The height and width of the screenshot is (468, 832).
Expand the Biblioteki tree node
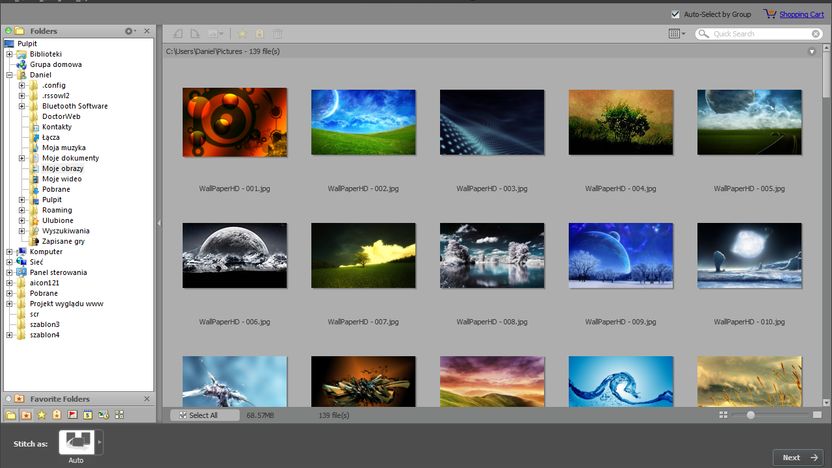[9, 54]
